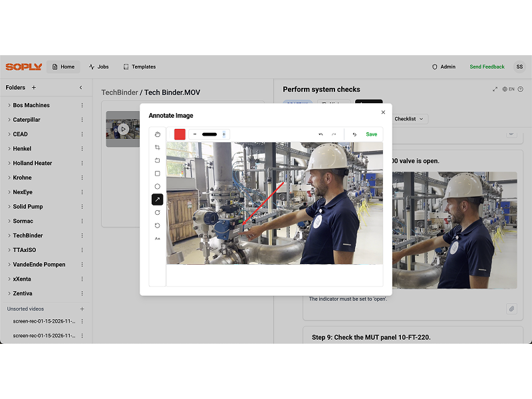Image resolution: width=532 pixels, height=399 pixels.
Task: Click the undo arrow in annotation toolbar
Action: 321,134
